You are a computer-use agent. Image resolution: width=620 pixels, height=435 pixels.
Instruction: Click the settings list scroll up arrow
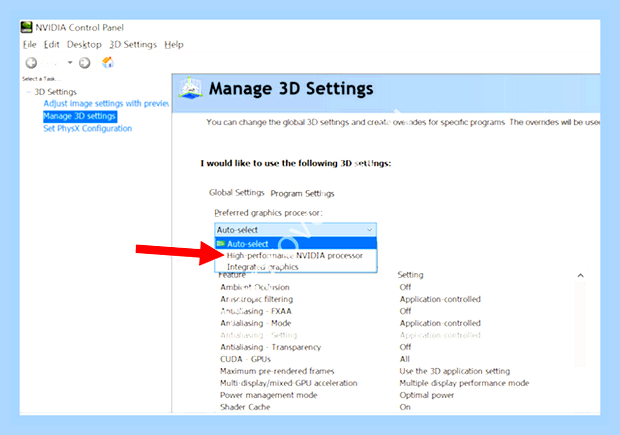[580, 275]
